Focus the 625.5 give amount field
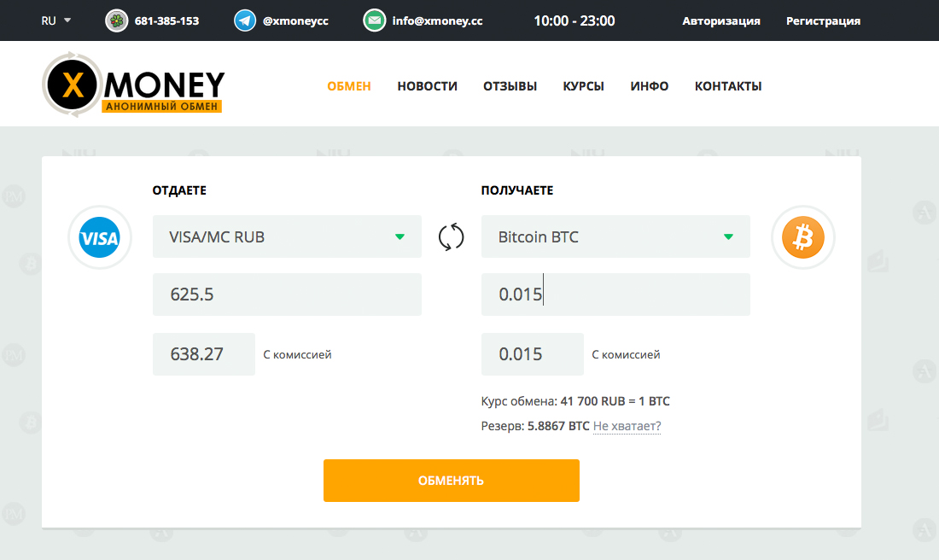Image resolution: width=939 pixels, height=560 pixels. click(287, 295)
